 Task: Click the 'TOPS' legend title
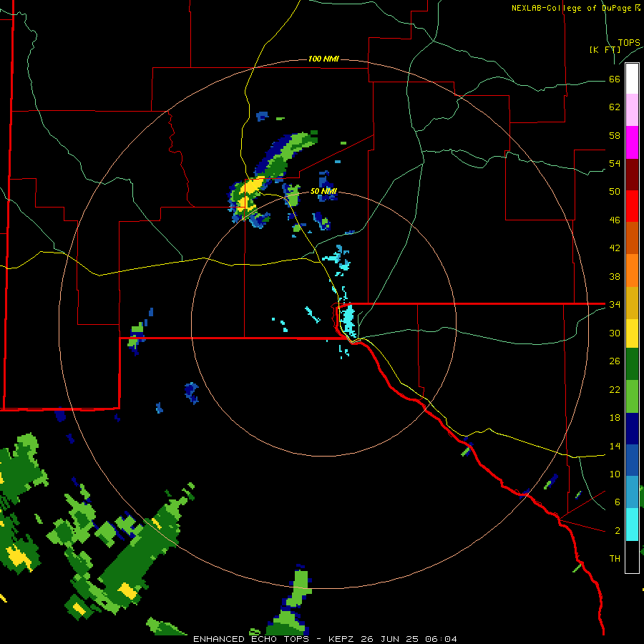(629, 43)
